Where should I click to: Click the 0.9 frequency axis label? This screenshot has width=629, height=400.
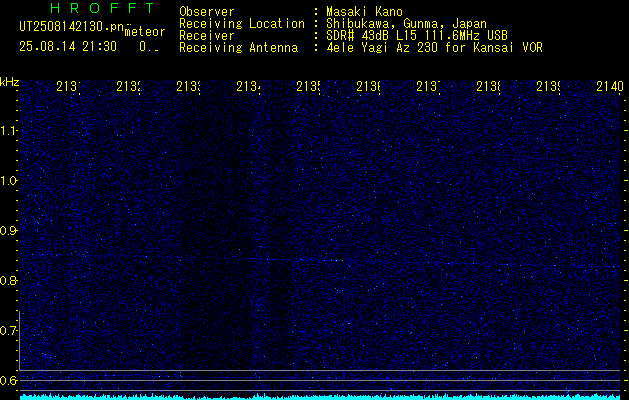click(x=9, y=230)
